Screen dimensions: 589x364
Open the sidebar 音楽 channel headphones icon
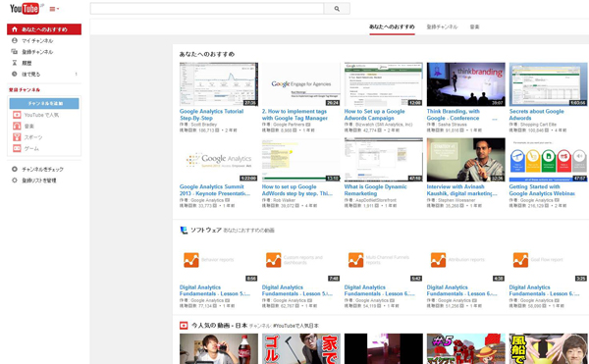[x=17, y=127]
